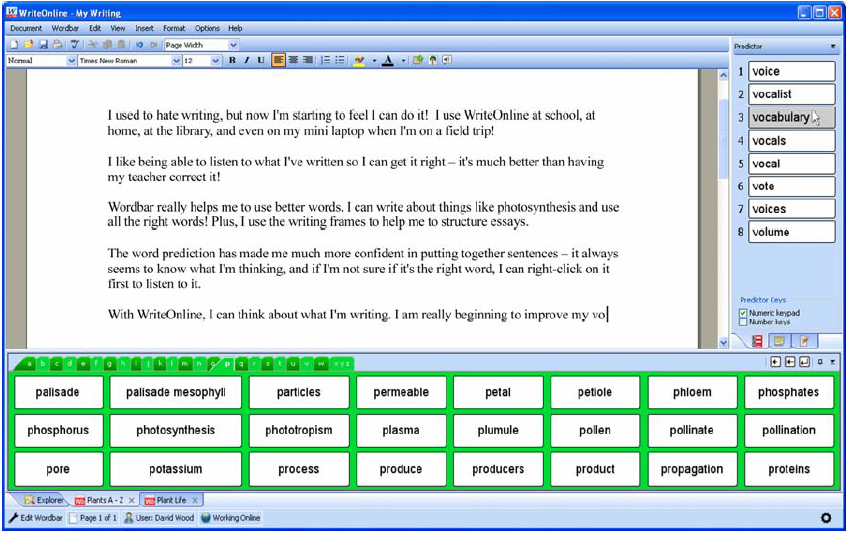The width and height of the screenshot is (851, 534).
Task: Click Edit Wordbar wrench in status bar
Action: (x=36, y=518)
